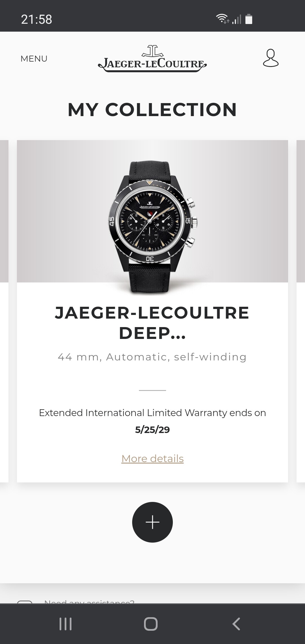The width and height of the screenshot is (305, 644).
Task: Tap the MY COLLECTION heading
Action: 152,110
